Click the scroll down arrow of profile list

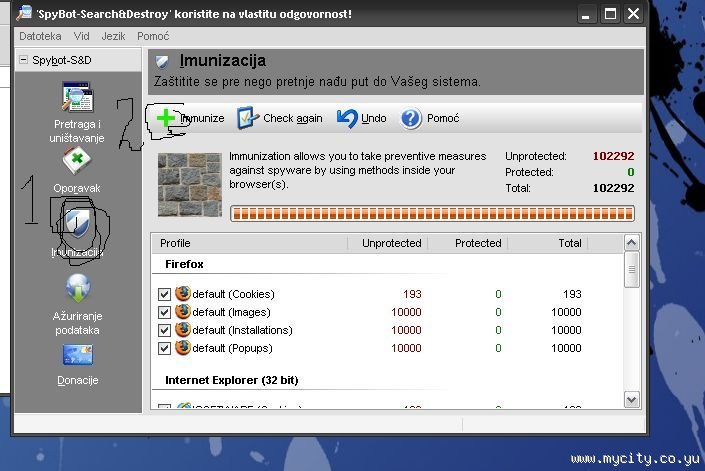tap(631, 400)
